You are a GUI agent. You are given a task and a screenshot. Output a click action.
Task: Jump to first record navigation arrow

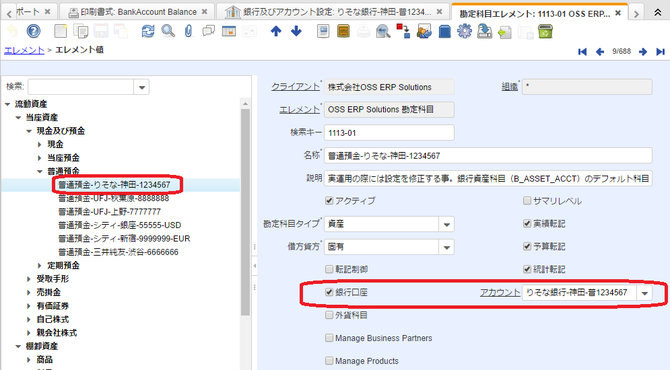(582, 52)
